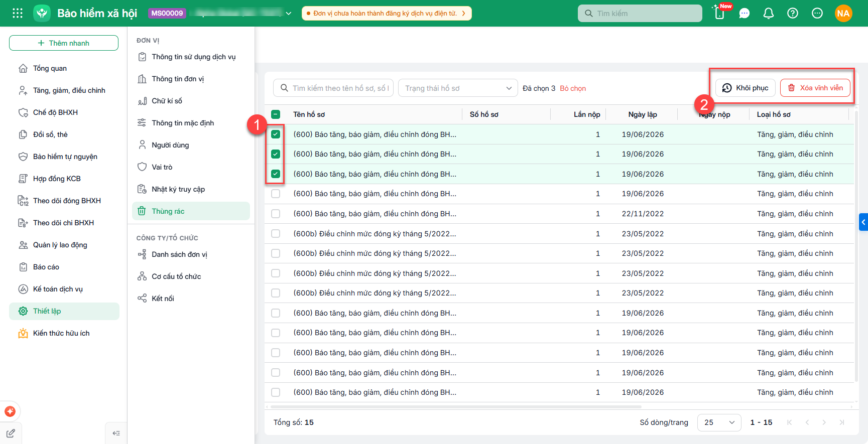This screenshot has height=444, width=868.
Task: Open the mobile app icon marked New
Action: (719, 13)
